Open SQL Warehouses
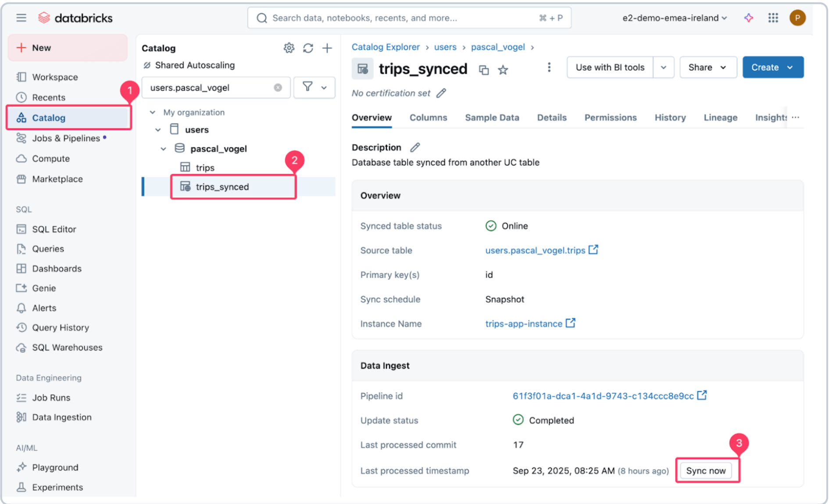The width and height of the screenshot is (829, 504). (x=68, y=348)
